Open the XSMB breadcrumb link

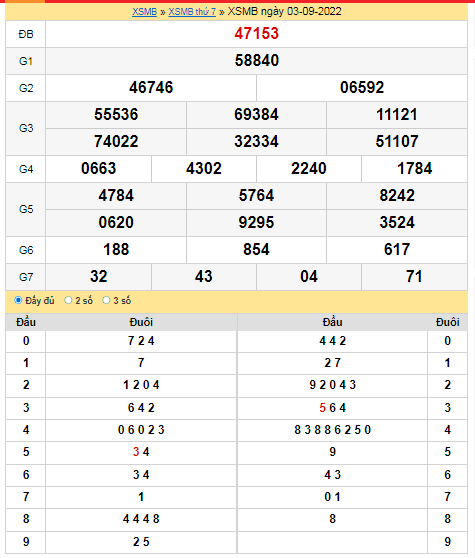coord(144,12)
